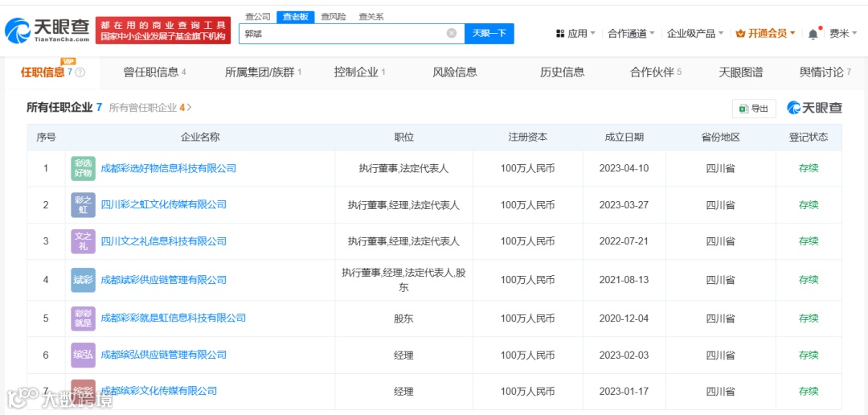Click 成都斌彩 company logo icon
This screenshot has width=868, height=415.
coord(83,280)
